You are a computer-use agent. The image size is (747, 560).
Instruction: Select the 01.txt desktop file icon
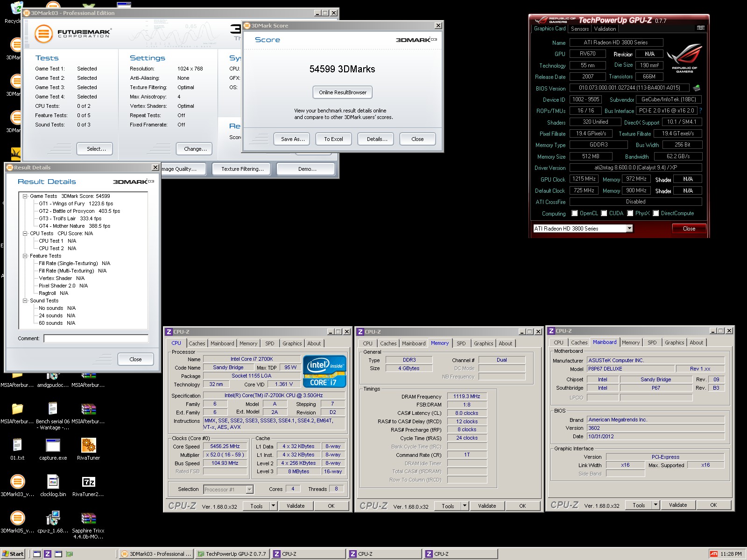[x=17, y=446]
